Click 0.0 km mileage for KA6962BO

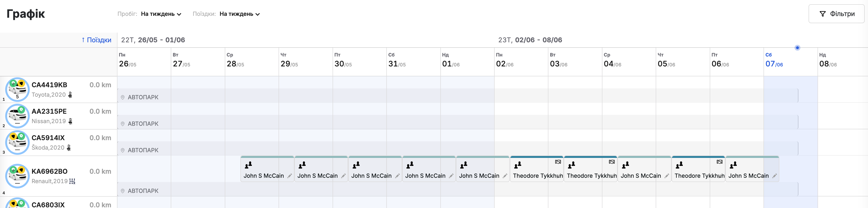click(100, 171)
